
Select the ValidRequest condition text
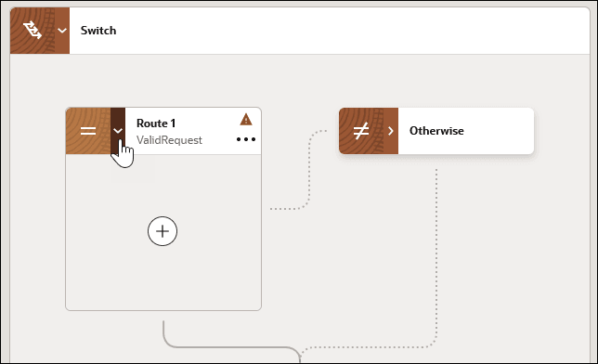coord(169,140)
